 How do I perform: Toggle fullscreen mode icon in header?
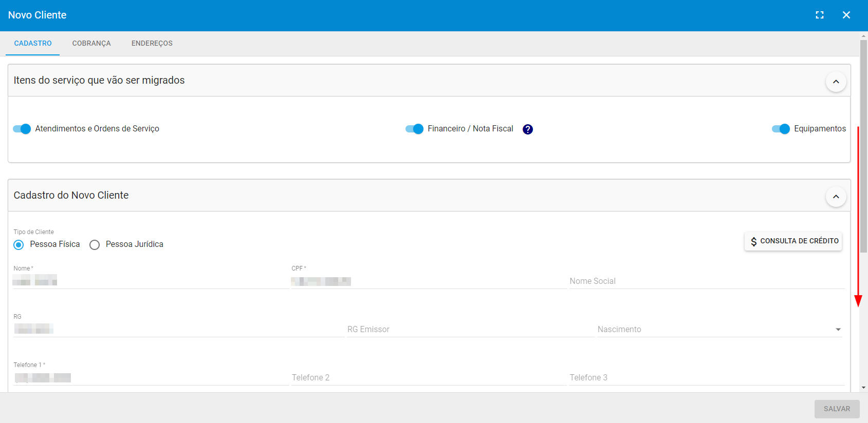820,15
